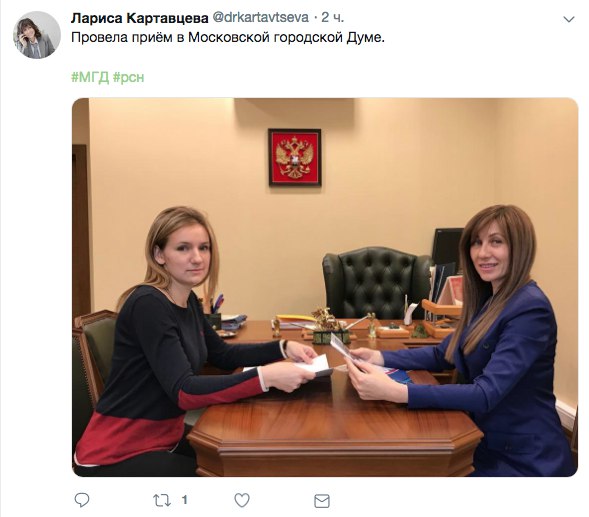The image size is (589, 517).
Task: Open the Лариса Картавцева display name link
Action: (x=139, y=18)
